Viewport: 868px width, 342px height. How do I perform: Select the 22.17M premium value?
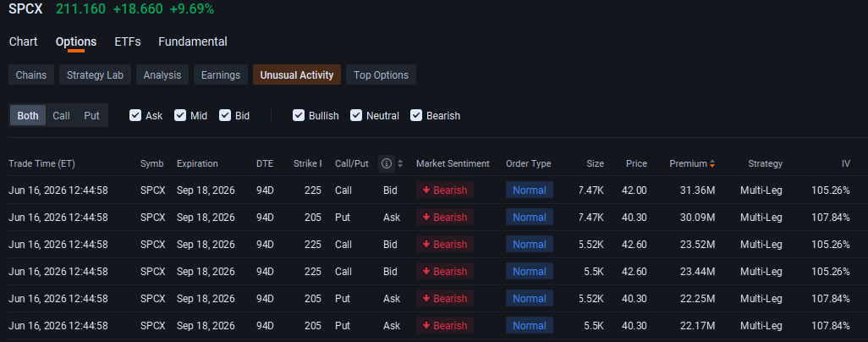pos(697,325)
